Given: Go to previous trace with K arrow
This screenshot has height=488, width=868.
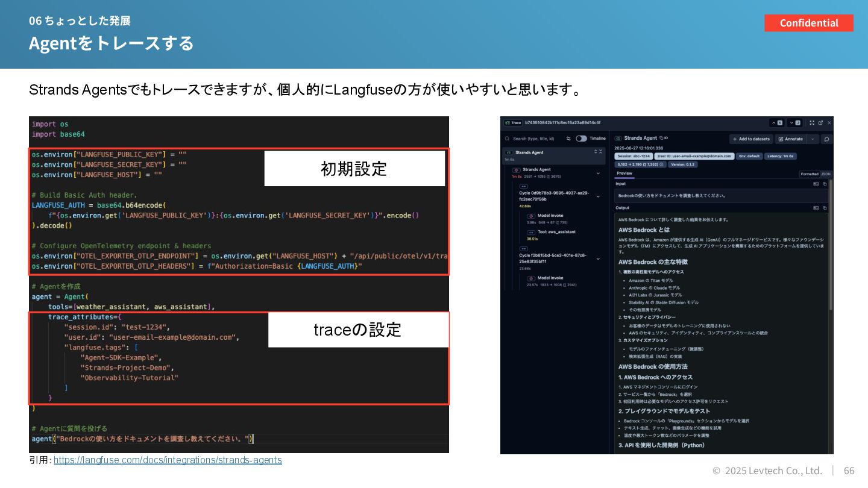Looking at the screenshot, I should (777, 123).
